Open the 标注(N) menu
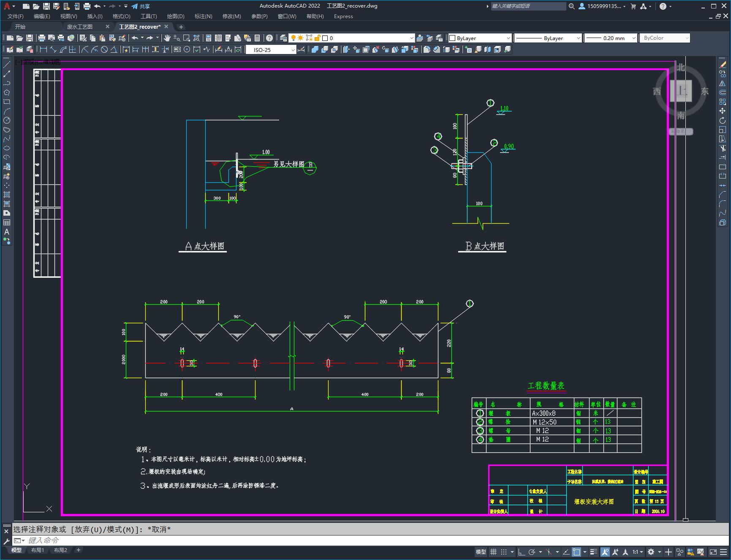This screenshot has width=731, height=560. coord(203,16)
